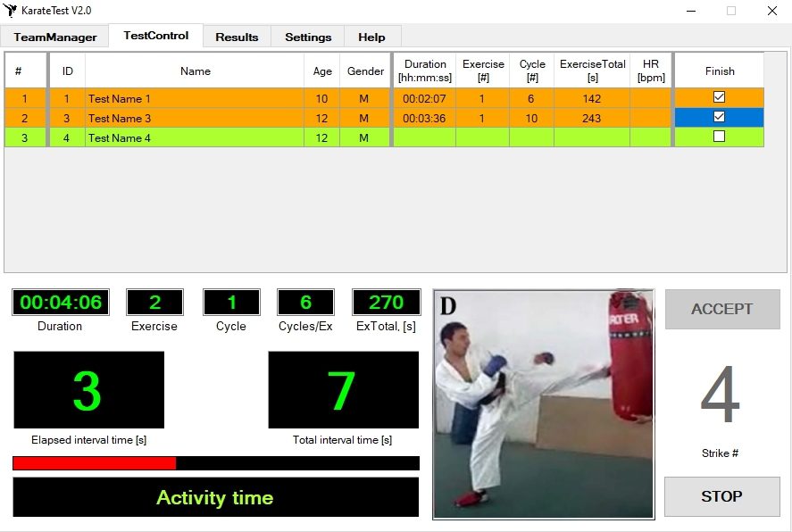
Task: Select the TestControl tab
Action: (156, 36)
